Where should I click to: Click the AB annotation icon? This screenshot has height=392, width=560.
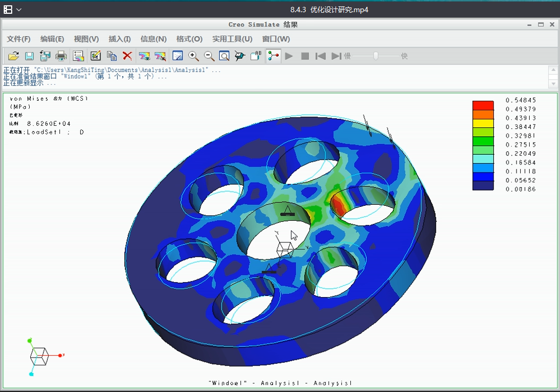click(256, 56)
